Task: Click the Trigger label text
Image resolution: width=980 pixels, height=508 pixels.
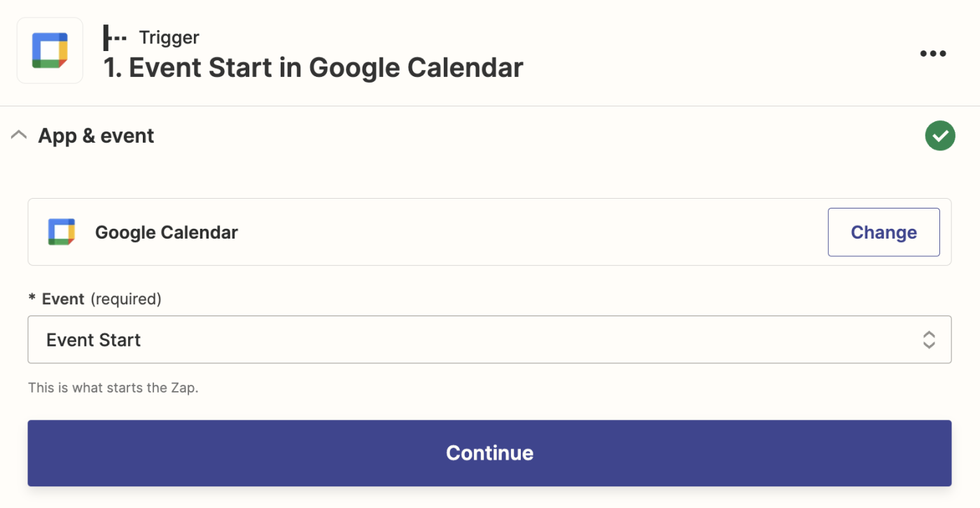Action: click(x=169, y=38)
